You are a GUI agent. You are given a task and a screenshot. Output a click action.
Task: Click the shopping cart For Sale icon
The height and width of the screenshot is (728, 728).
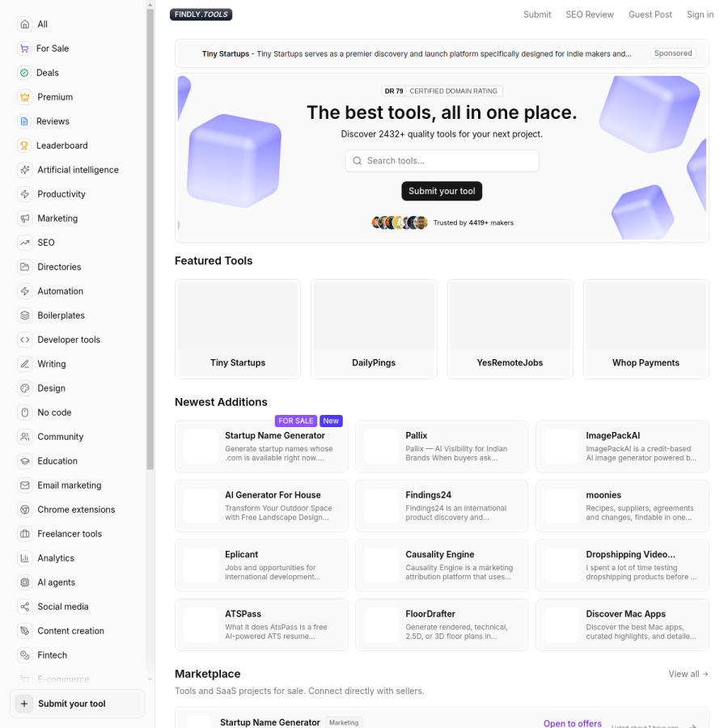tap(24, 49)
